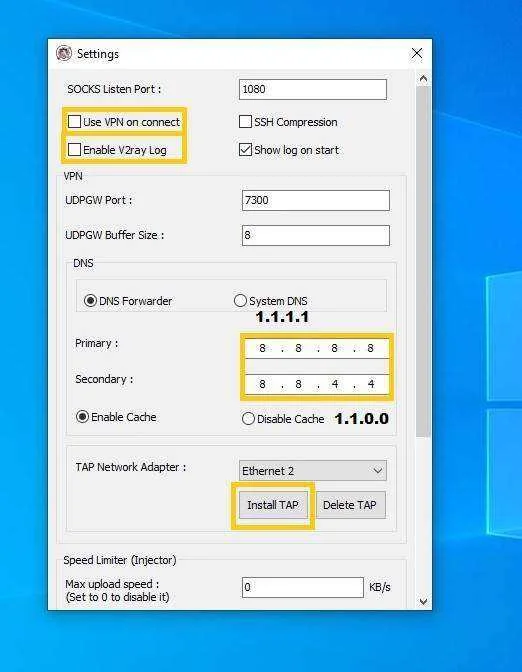
Task: Click the UDPGW Port input field
Action: 315,200
